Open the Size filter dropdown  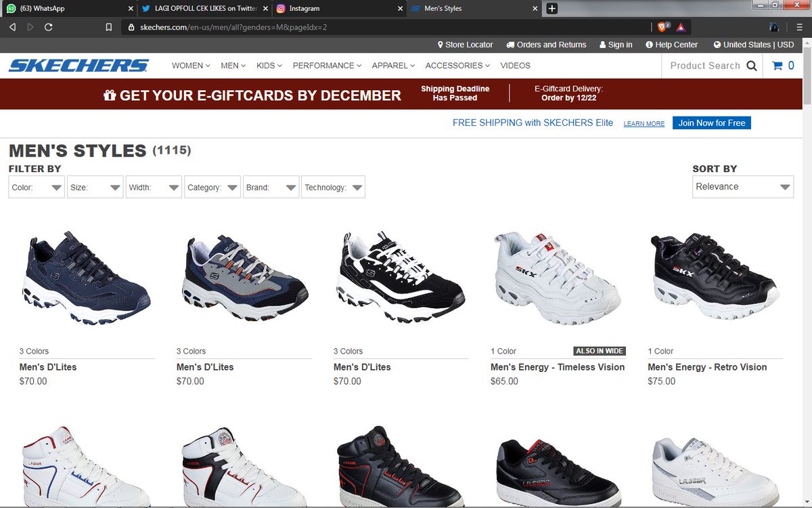95,188
